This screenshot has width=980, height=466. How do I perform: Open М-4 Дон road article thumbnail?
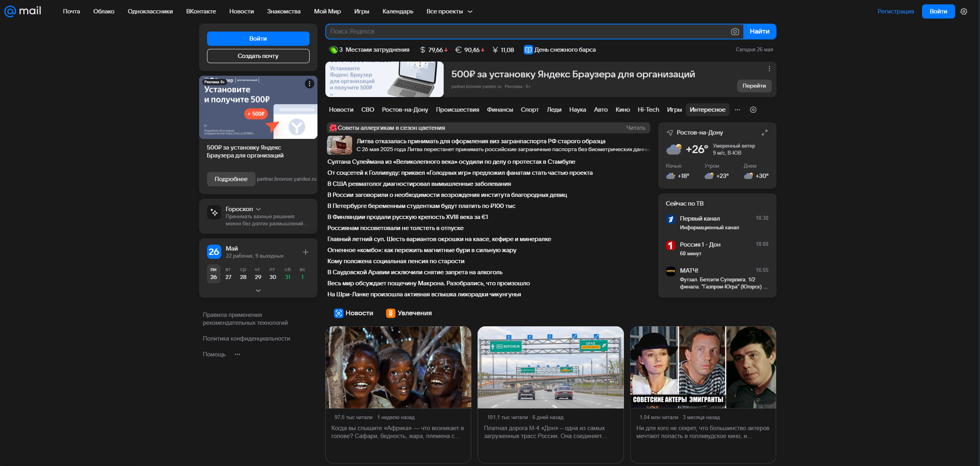pyautogui.click(x=551, y=367)
